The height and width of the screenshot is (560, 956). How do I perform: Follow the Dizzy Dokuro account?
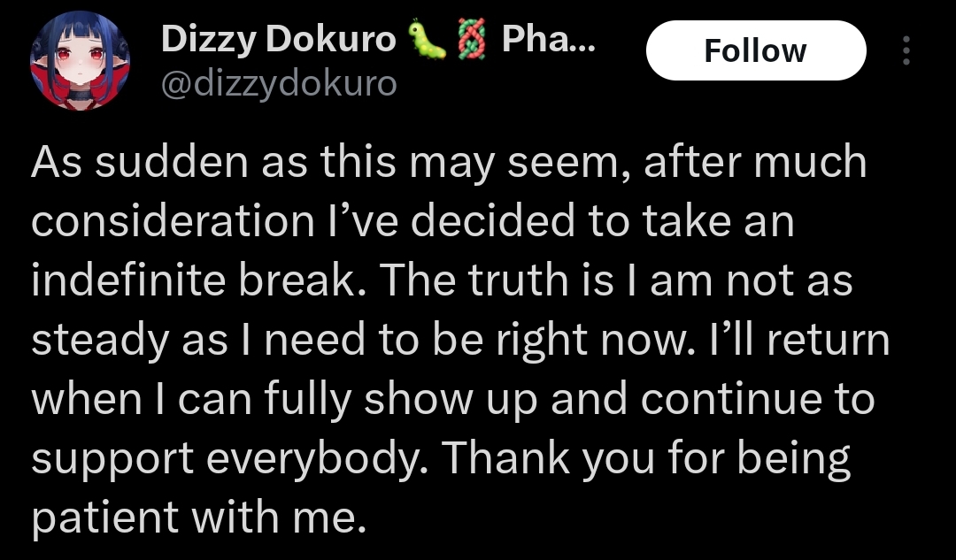coord(756,50)
